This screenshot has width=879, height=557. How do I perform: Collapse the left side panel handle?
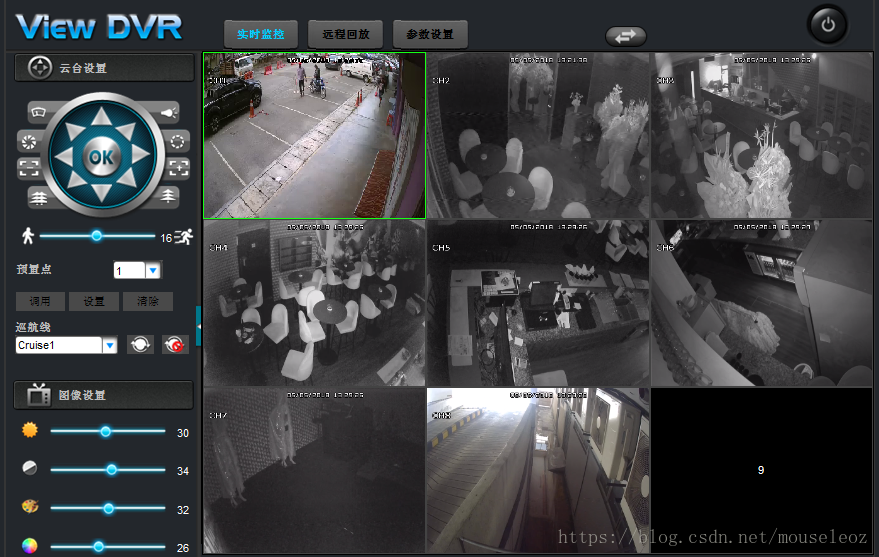tap(199, 326)
